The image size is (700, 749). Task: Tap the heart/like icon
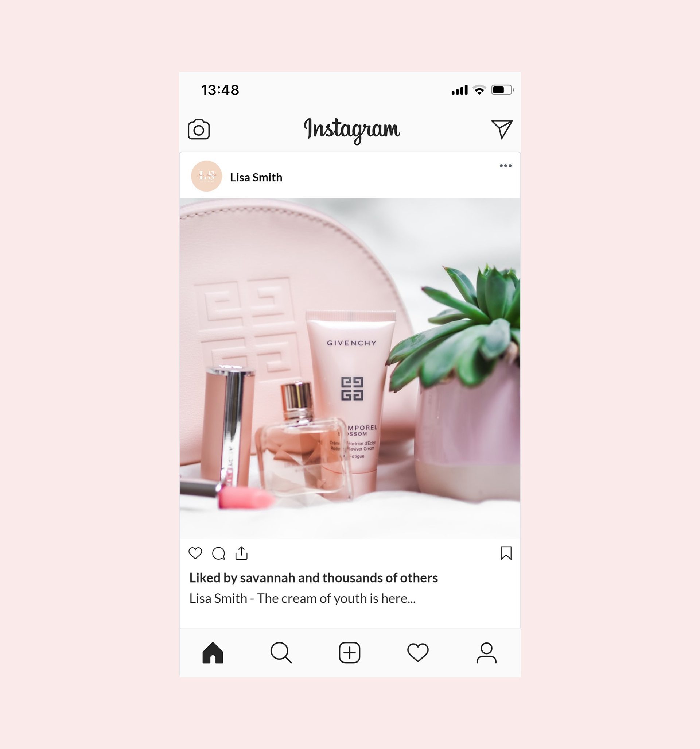click(x=195, y=553)
